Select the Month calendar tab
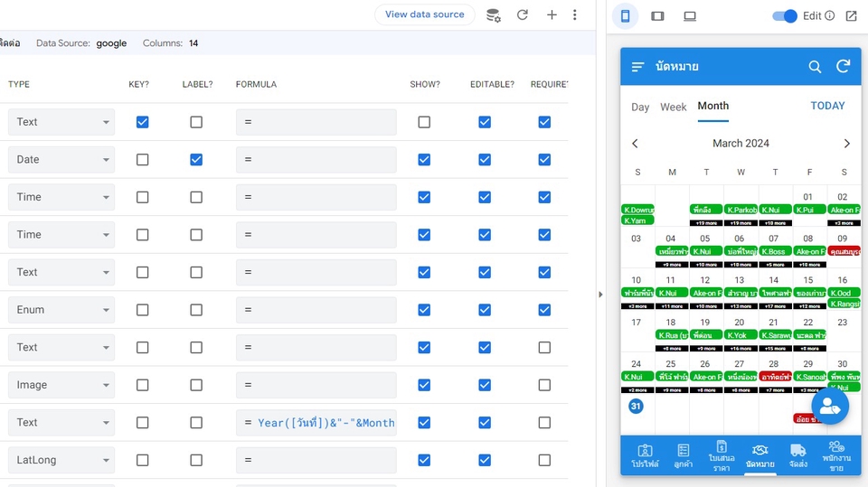The height and width of the screenshot is (487, 868). (x=713, y=106)
